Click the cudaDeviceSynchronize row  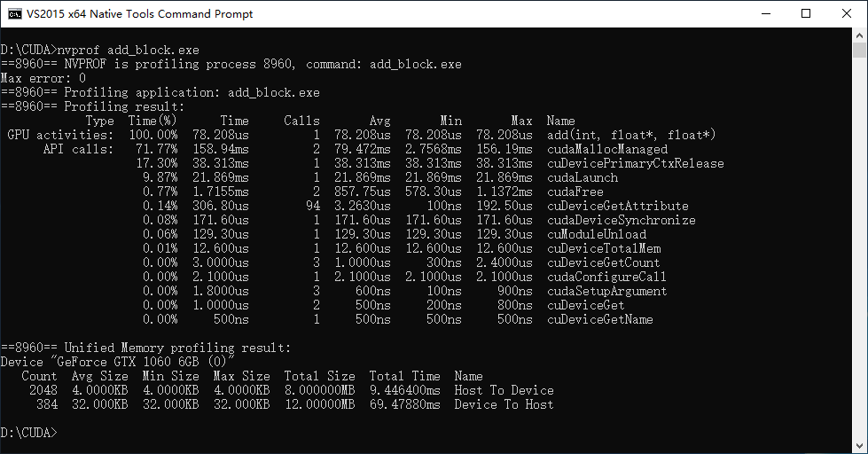click(x=419, y=221)
